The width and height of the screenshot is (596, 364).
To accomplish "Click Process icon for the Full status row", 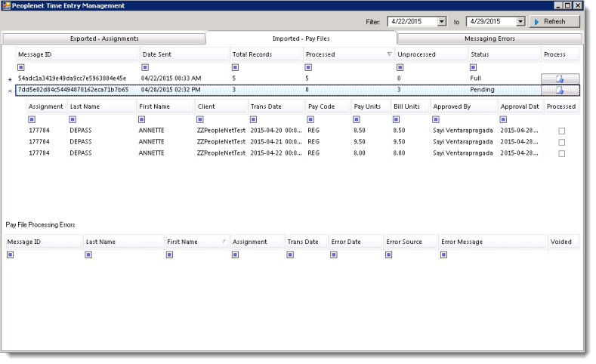I will (x=560, y=79).
